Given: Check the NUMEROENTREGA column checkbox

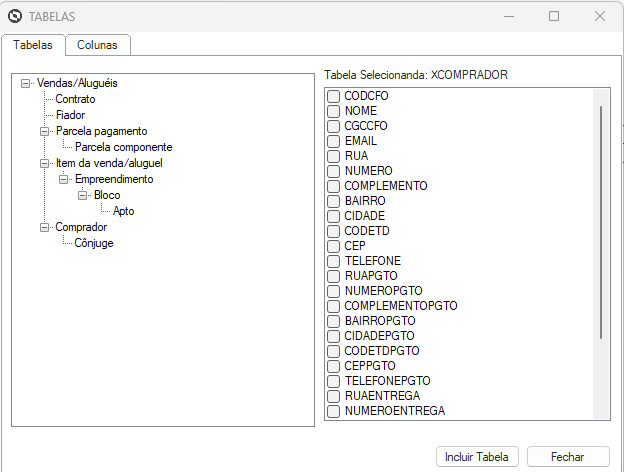Looking at the screenshot, I should (x=333, y=411).
